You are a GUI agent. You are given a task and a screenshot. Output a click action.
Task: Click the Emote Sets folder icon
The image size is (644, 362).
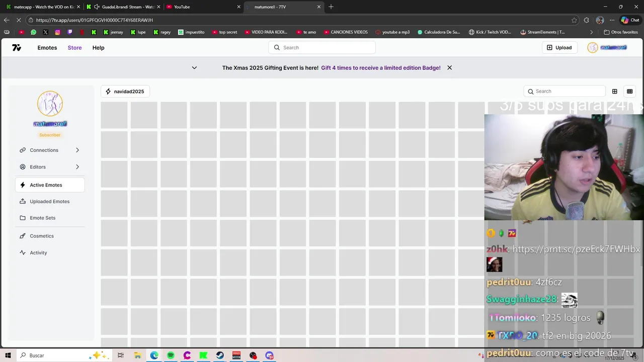(23, 218)
